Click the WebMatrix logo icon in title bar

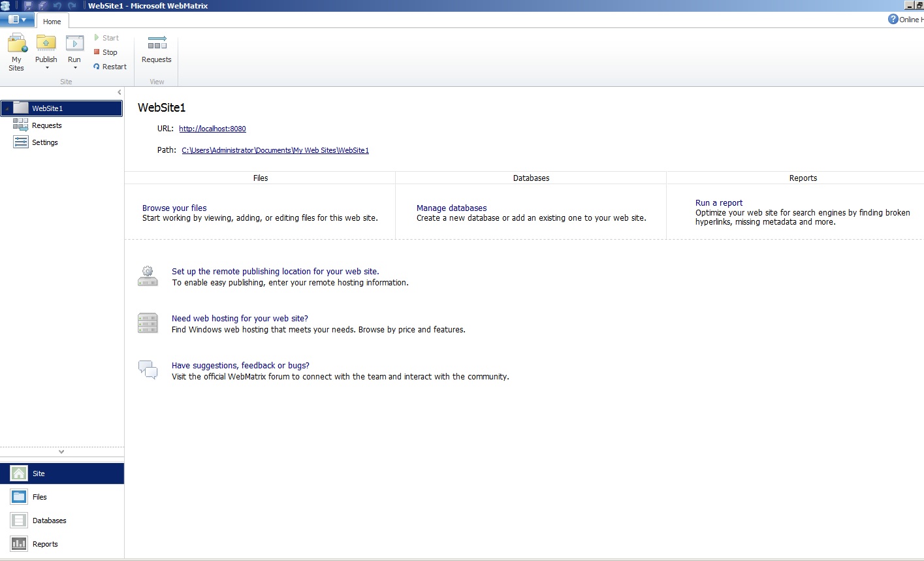pyautogui.click(x=5, y=5)
